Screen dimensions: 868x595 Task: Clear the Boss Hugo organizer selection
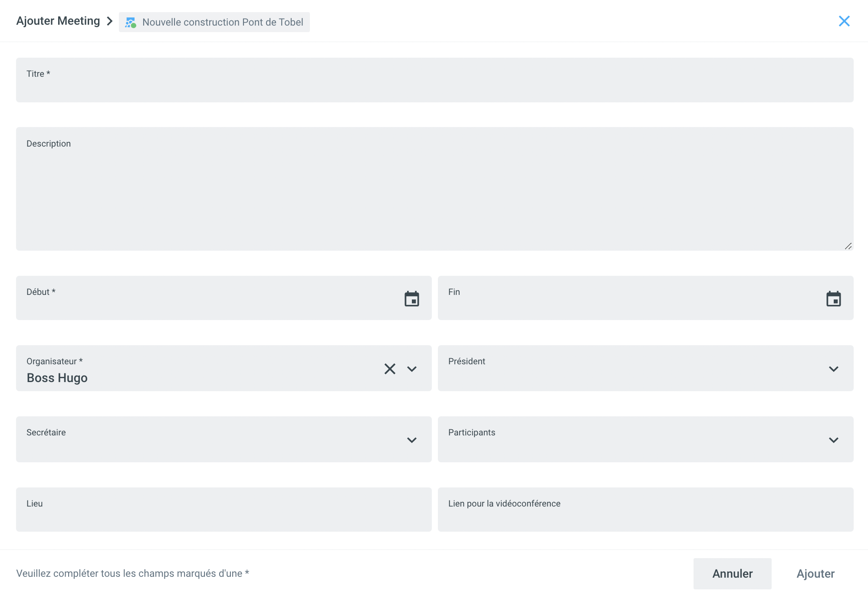(390, 369)
